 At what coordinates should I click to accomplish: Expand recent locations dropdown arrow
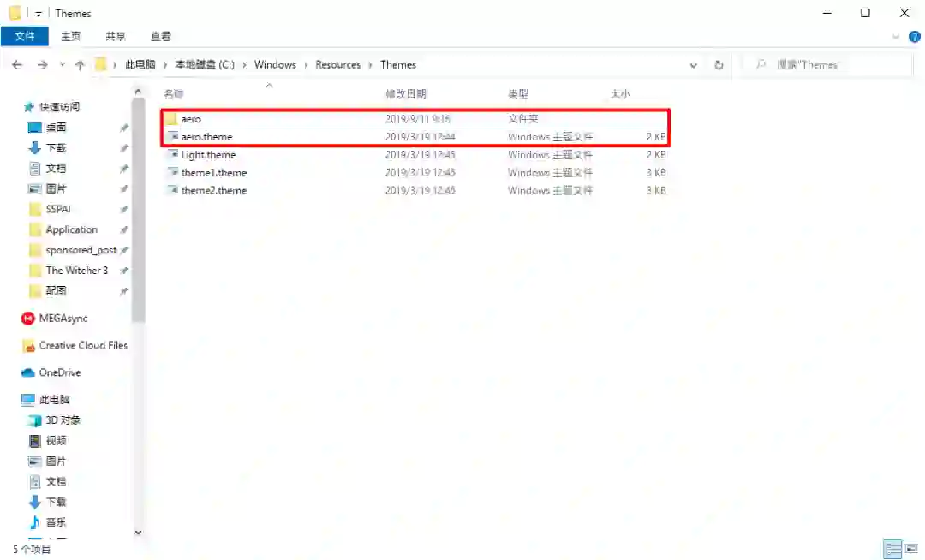point(62,65)
